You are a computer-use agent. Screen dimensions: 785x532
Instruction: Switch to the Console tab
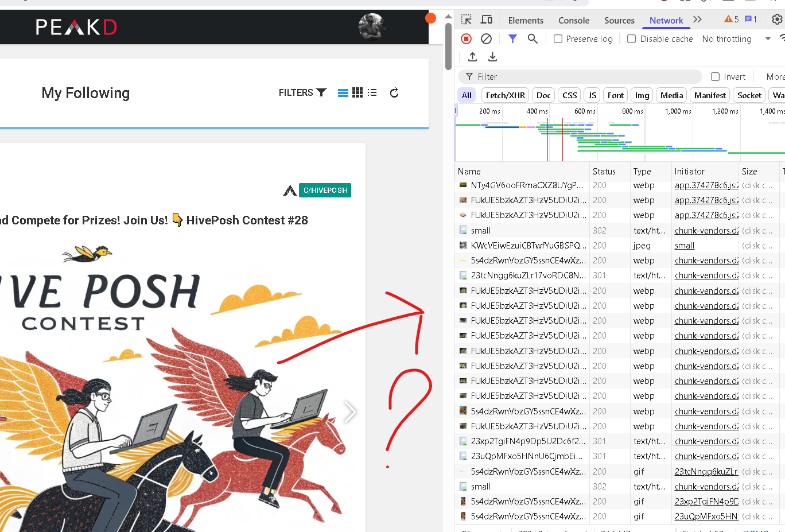574,20
